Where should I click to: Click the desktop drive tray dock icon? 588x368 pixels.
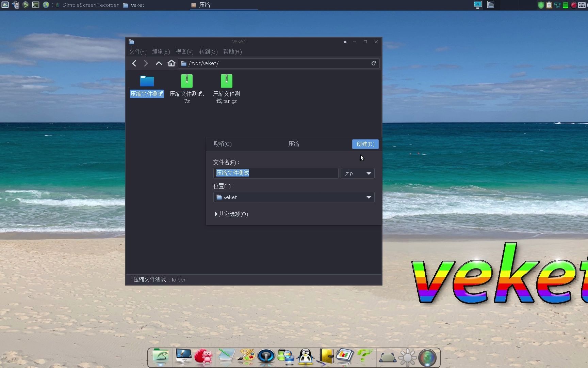388,358
